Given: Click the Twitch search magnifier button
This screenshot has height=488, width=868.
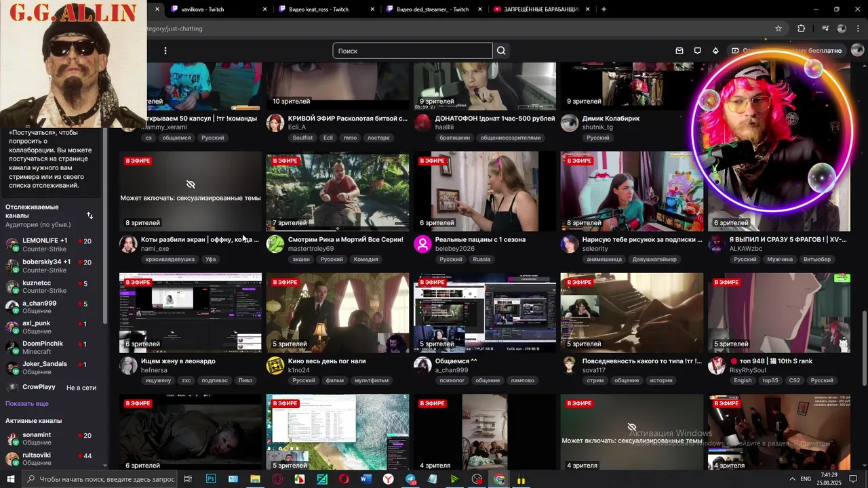Looking at the screenshot, I should click(501, 51).
